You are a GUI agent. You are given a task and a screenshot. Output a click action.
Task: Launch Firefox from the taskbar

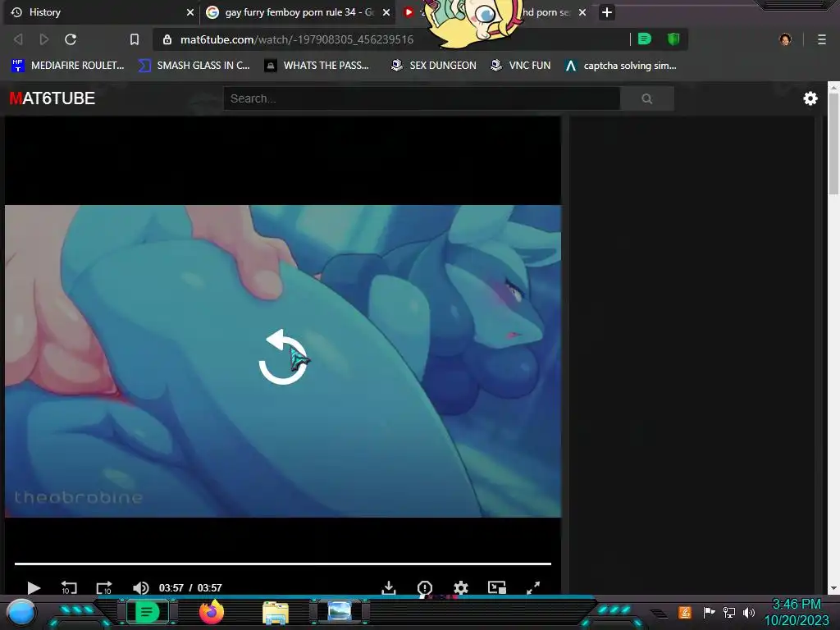click(x=212, y=612)
